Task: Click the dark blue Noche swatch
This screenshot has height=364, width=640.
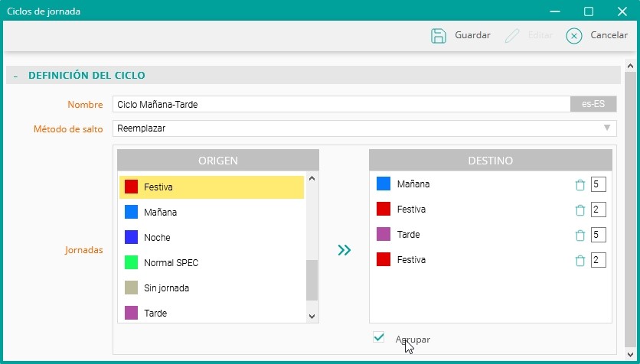Action: [x=131, y=237]
